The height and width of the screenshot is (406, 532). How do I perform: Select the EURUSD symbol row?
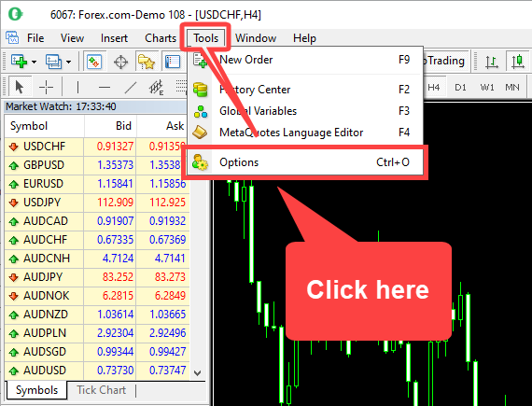tap(97, 184)
